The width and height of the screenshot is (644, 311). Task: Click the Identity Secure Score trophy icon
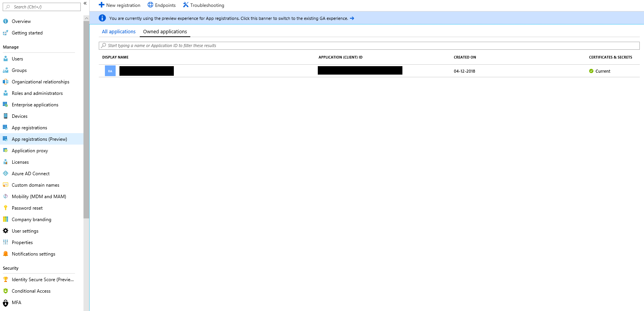click(5, 279)
